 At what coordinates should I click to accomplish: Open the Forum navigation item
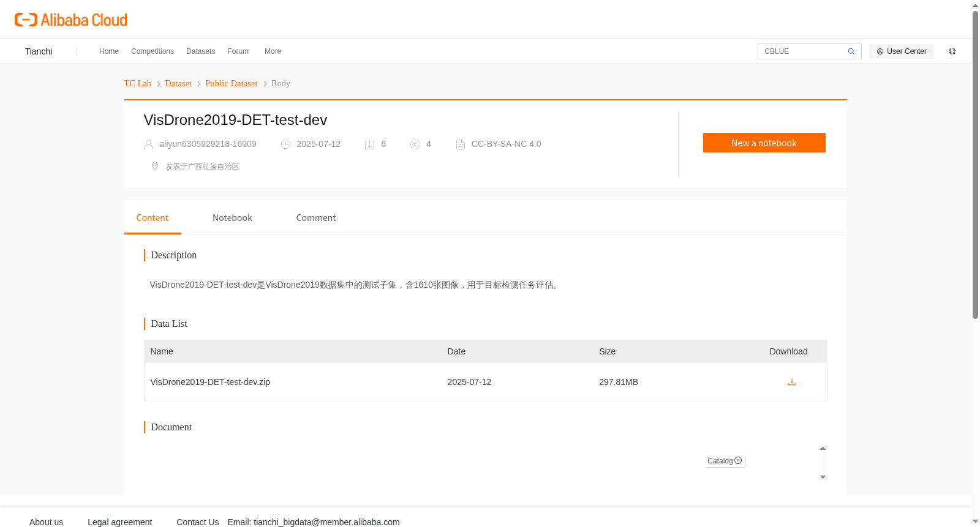[x=238, y=51]
